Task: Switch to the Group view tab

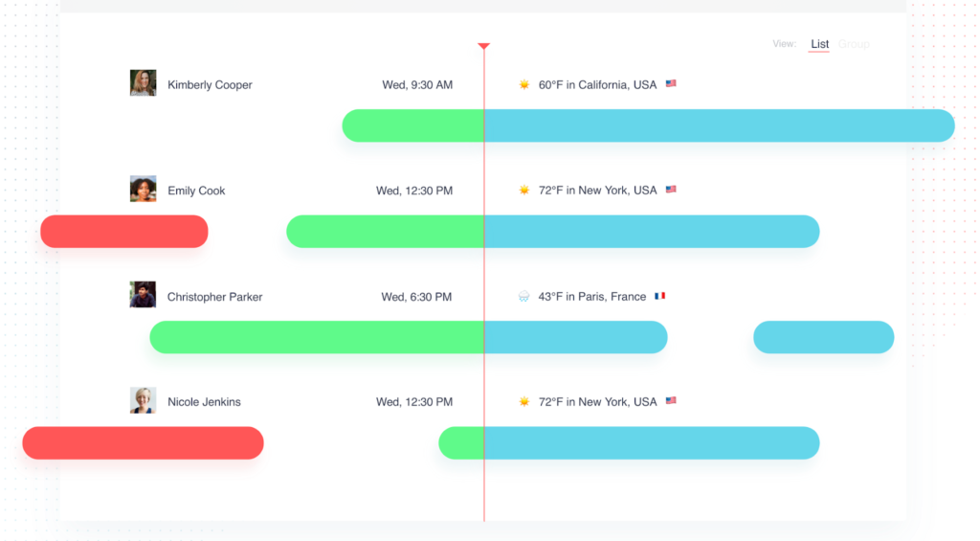Action: coord(854,44)
